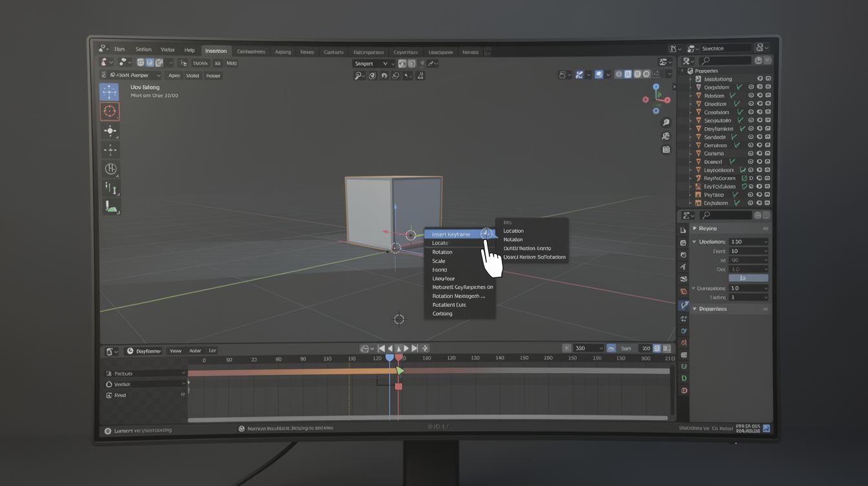Open the mode selector dropdown in the header

point(132,75)
